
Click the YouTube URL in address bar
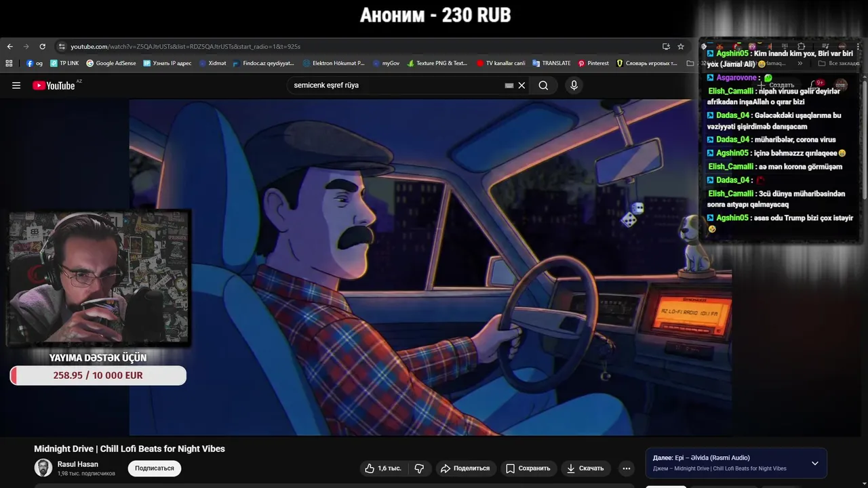(x=185, y=47)
